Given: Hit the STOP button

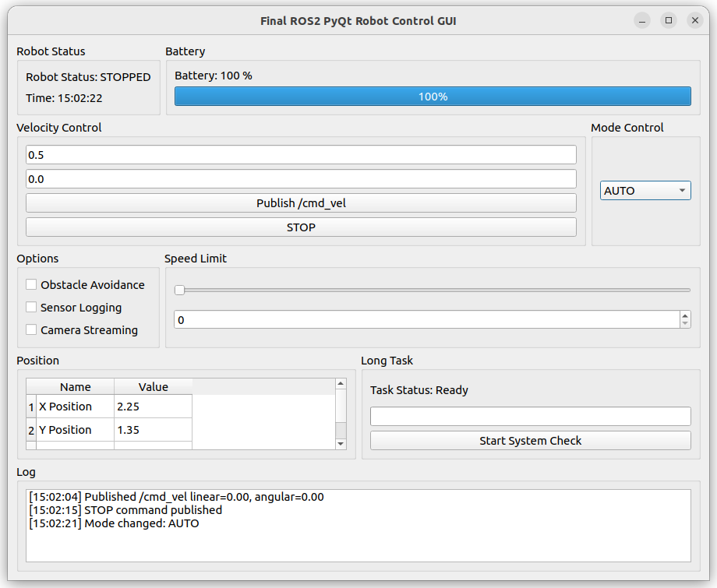Looking at the screenshot, I should 301,227.
